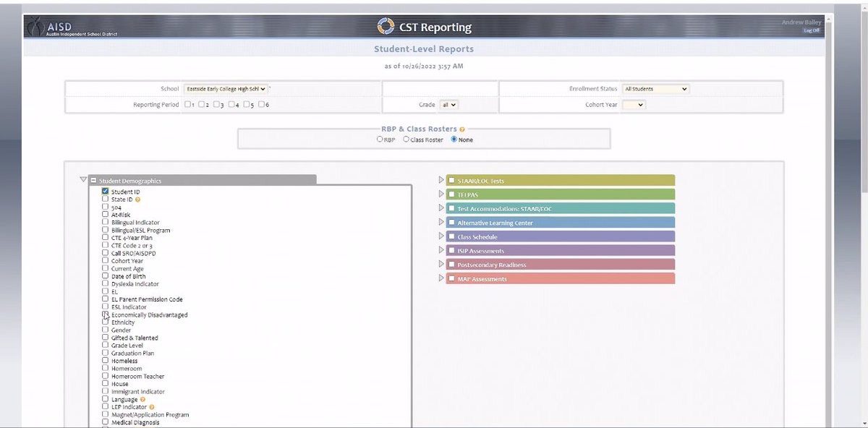Screen dimensions: 868x428
Task: Open the Cohort Year dropdown
Action: pos(634,105)
